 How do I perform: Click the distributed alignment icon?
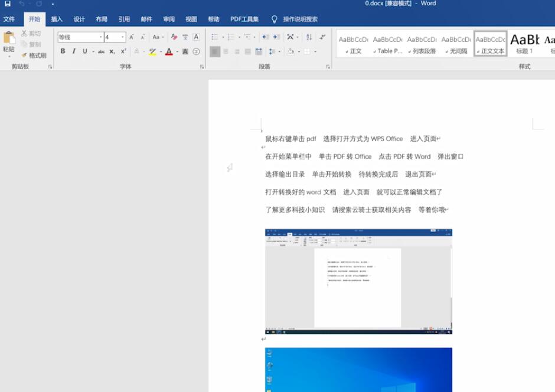click(259, 51)
